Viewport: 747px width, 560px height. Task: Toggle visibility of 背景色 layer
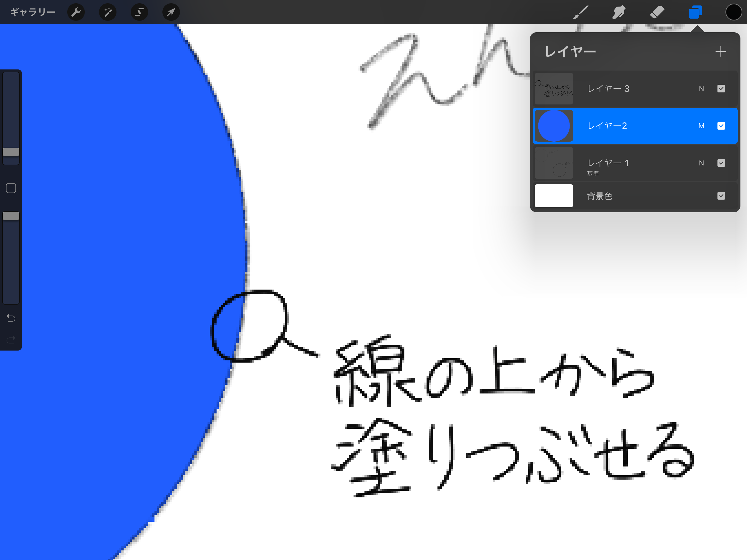point(721,196)
